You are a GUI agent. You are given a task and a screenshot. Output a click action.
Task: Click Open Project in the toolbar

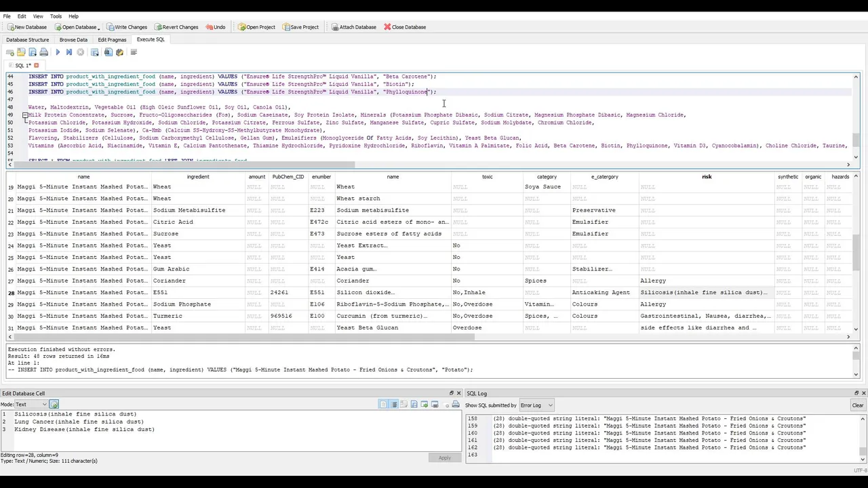[x=256, y=27]
